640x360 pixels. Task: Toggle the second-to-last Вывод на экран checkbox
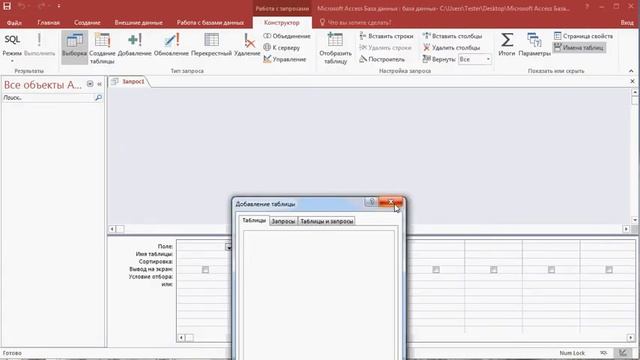click(551, 269)
